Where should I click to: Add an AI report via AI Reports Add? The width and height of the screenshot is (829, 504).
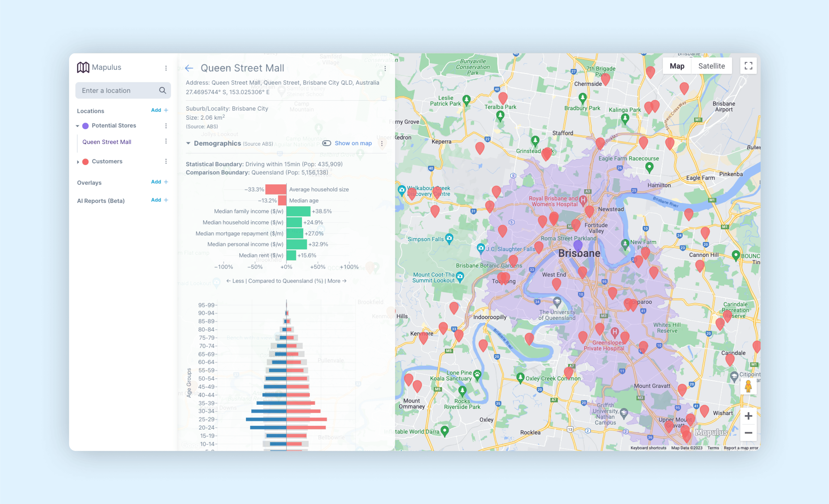click(160, 200)
